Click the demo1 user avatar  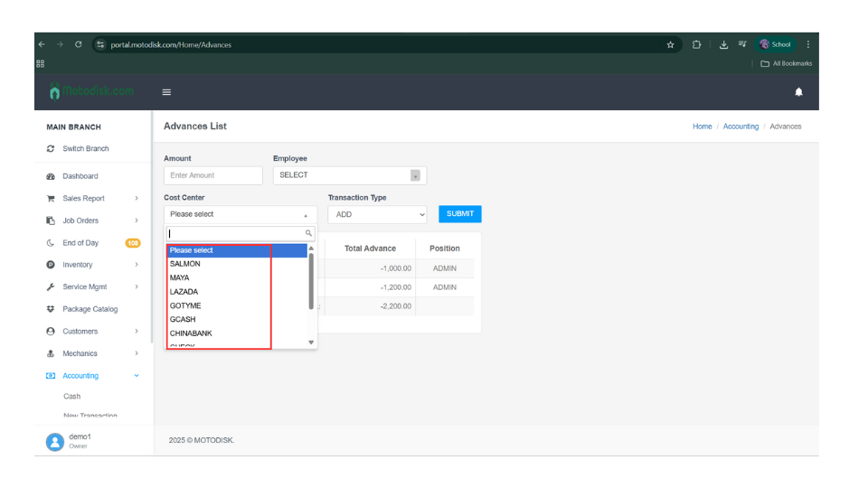click(x=55, y=441)
